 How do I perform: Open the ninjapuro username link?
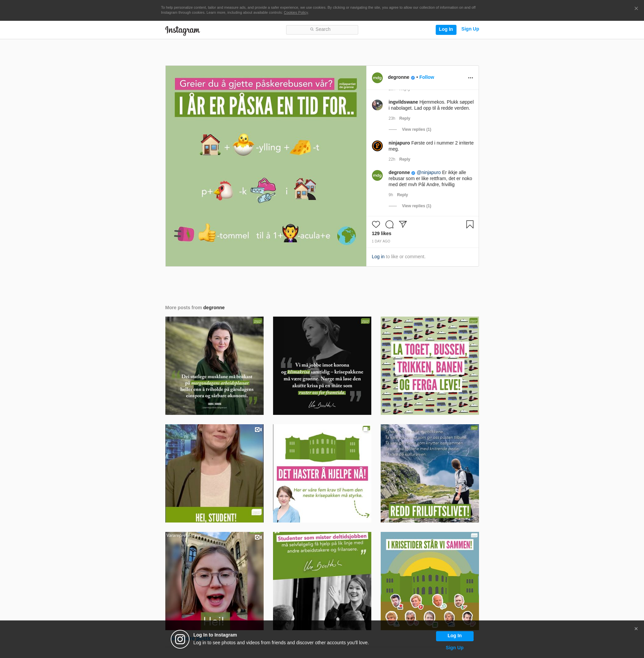pos(399,143)
